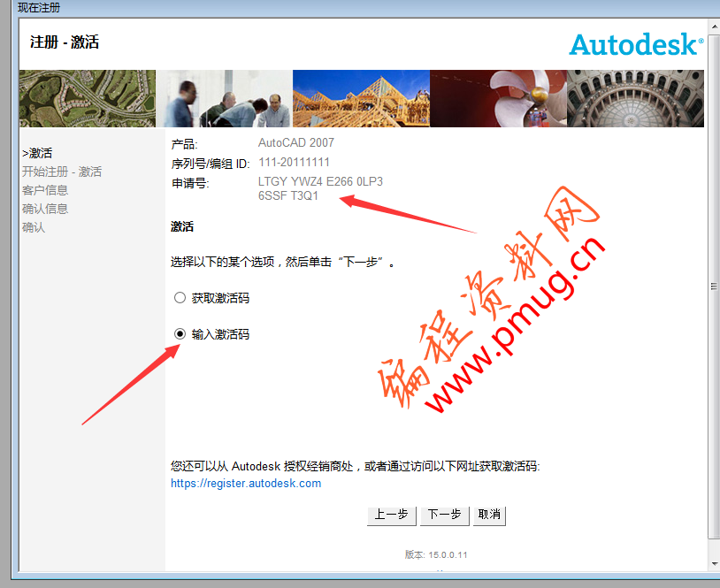
Task: Click the 注册 - 激活 page heading
Action: [65, 42]
